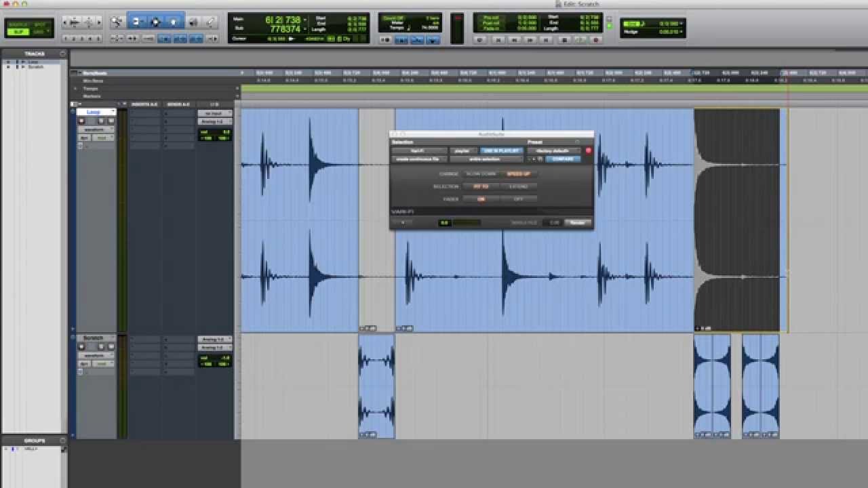Select FIT TO selection option
This screenshot has height=488, width=868.
coord(481,186)
